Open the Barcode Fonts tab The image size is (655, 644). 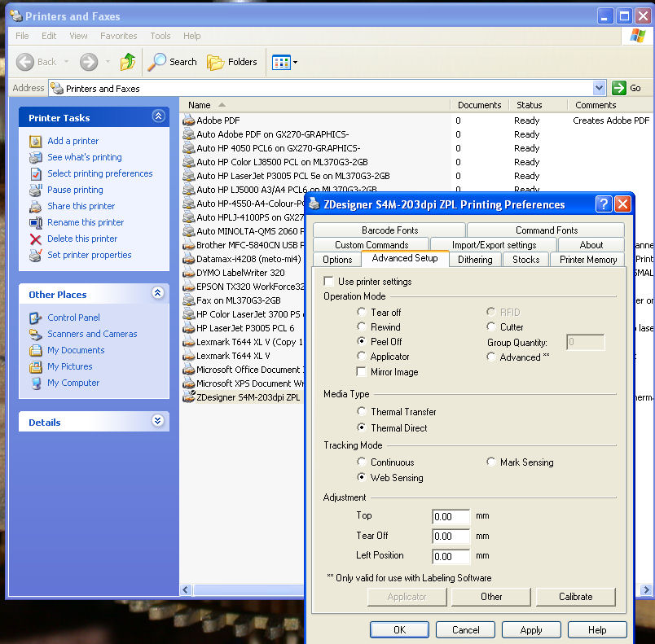pyautogui.click(x=389, y=230)
